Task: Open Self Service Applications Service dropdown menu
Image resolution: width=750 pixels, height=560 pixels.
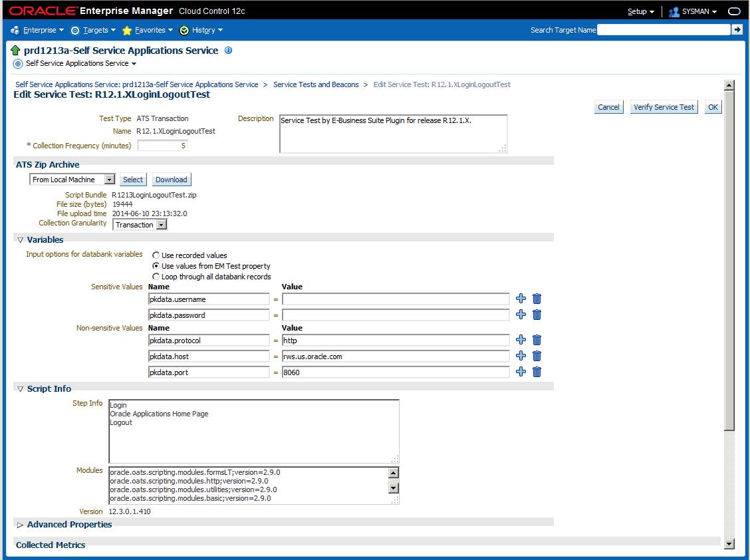Action: click(81, 64)
